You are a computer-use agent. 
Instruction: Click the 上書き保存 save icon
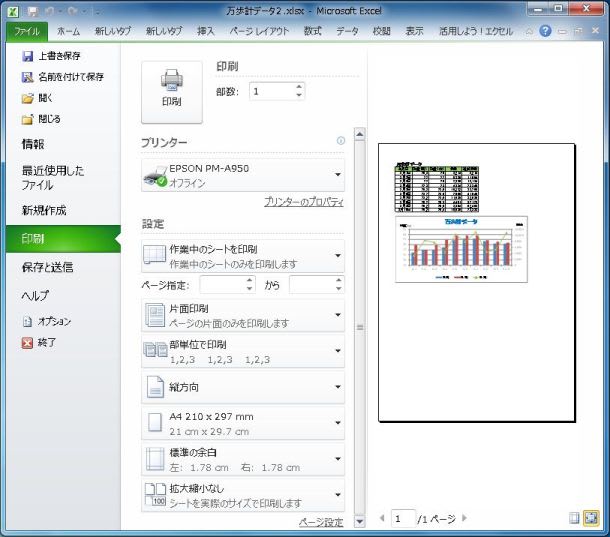(x=28, y=56)
